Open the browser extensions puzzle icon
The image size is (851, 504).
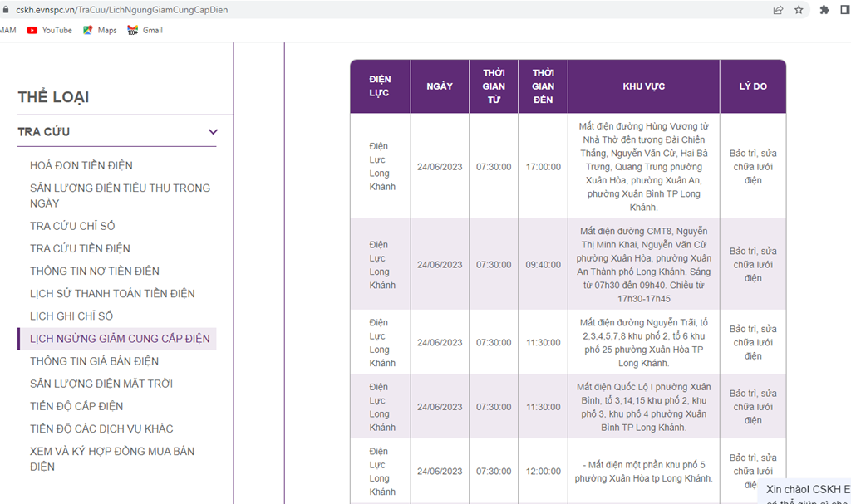pos(824,10)
